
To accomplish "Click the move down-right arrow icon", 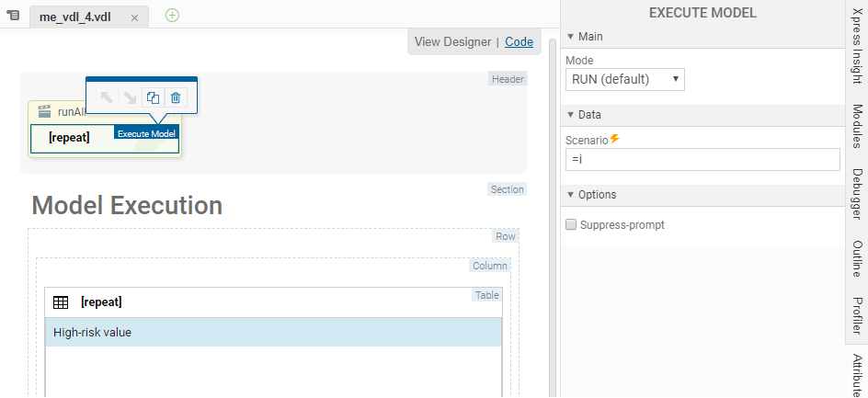I will point(130,97).
